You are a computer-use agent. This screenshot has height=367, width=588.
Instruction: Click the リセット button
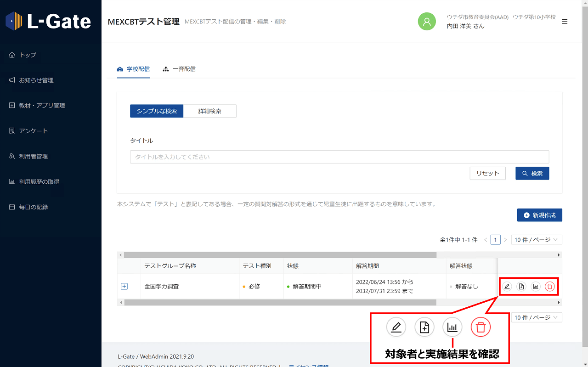point(487,173)
